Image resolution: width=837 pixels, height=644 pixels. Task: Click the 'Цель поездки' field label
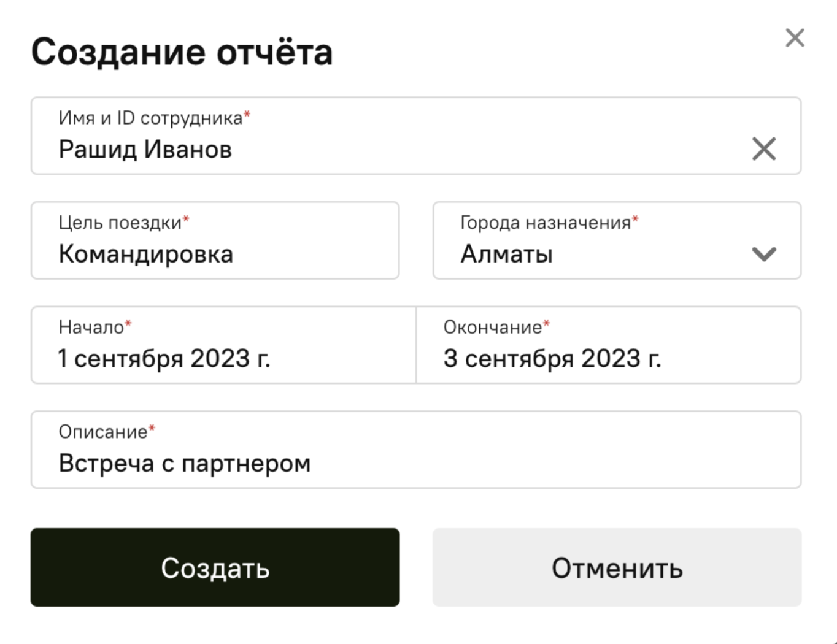pos(120,223)
